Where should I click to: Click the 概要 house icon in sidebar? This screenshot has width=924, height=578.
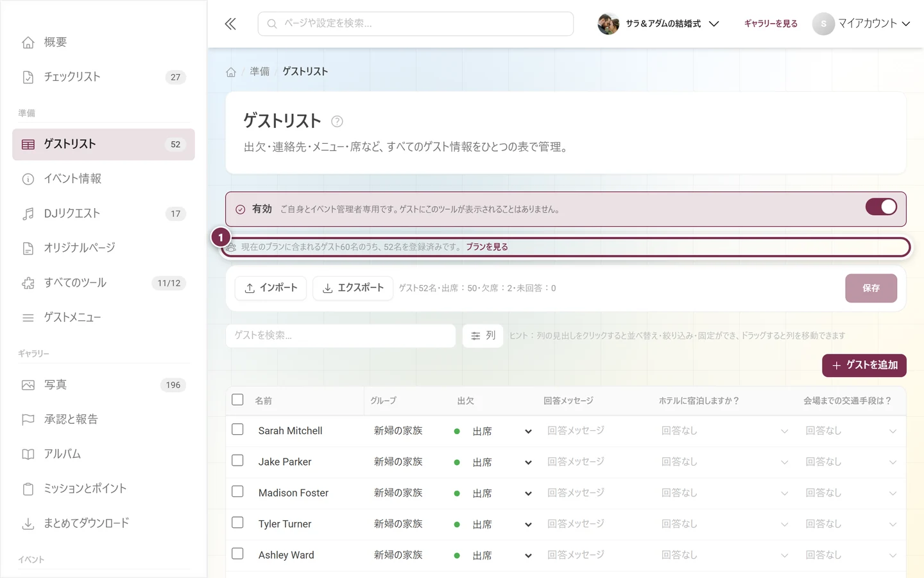coord(28,42)
